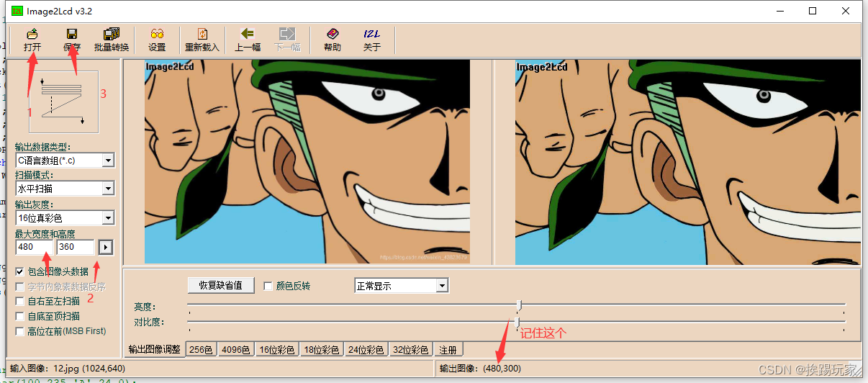868x383 pixels.
Task: Click the output image preview on the right
Action: [x=687, y=162]
